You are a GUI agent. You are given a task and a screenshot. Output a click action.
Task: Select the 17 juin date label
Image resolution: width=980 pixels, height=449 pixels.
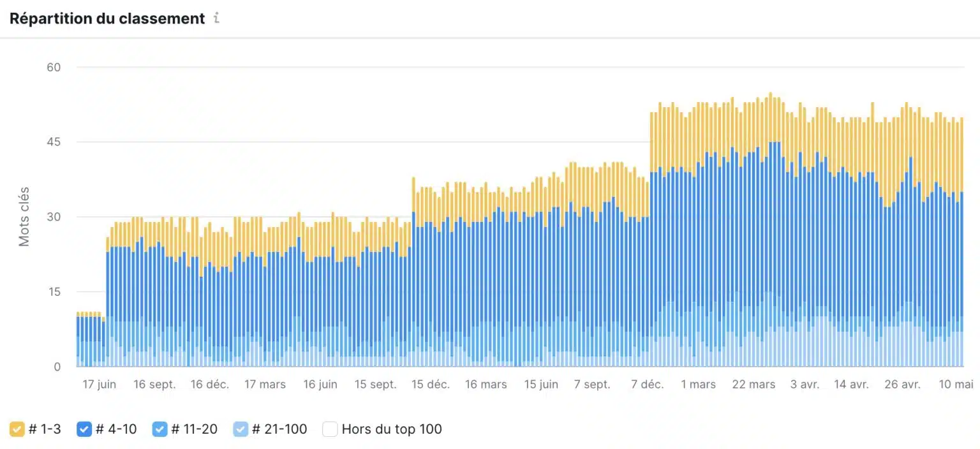(99, 385)
